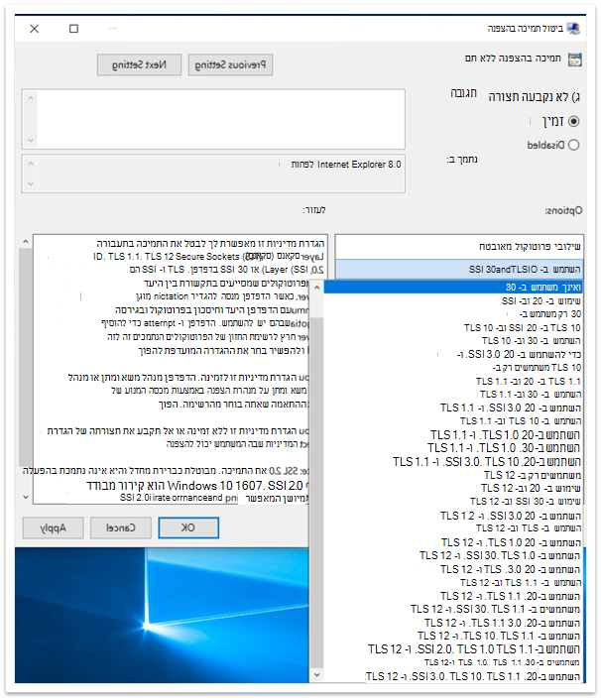601x700 pixels.
Task: Choose 'השתמש ב-20 TLS 1.0 ו- TLS 1.1'
Action: (x=453, y=435)
